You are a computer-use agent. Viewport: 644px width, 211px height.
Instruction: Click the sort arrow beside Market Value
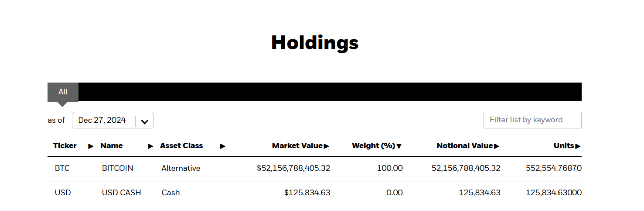pyautogui.click(x=327, y=146)
